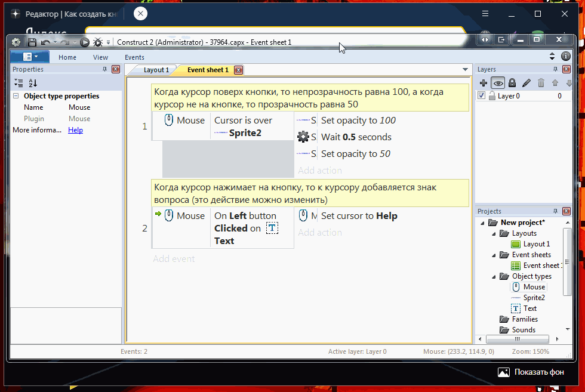
Task: Select the Set opacity to 100 action
Action: point(358,121)
